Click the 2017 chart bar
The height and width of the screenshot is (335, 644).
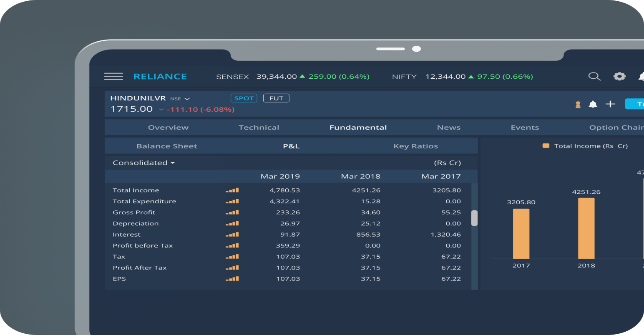[521, 234]
